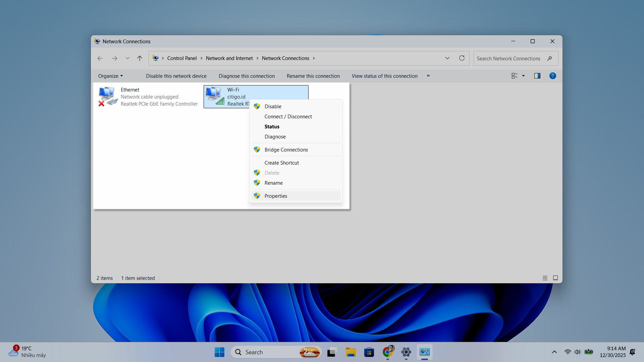Click Diagnose this connection in toolbar
Viewport: 644px width, 362px height.
[247, 76]
